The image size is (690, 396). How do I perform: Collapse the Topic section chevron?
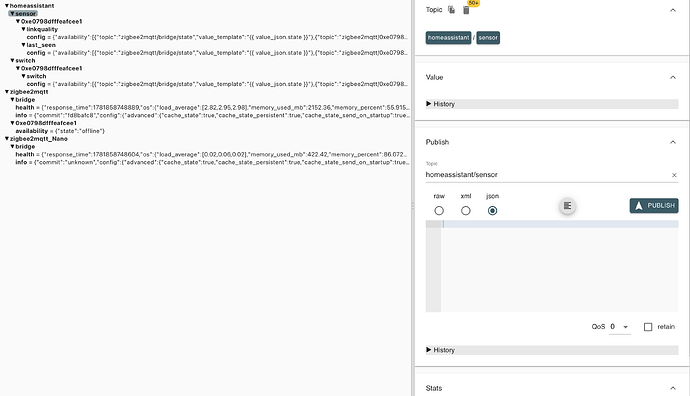tap(672, 10)
